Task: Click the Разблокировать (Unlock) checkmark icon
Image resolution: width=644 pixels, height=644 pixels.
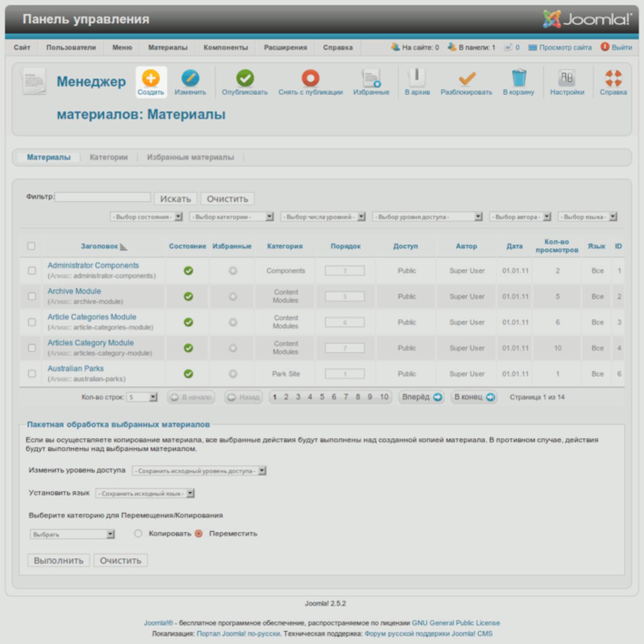Action: tap(466, 79)
